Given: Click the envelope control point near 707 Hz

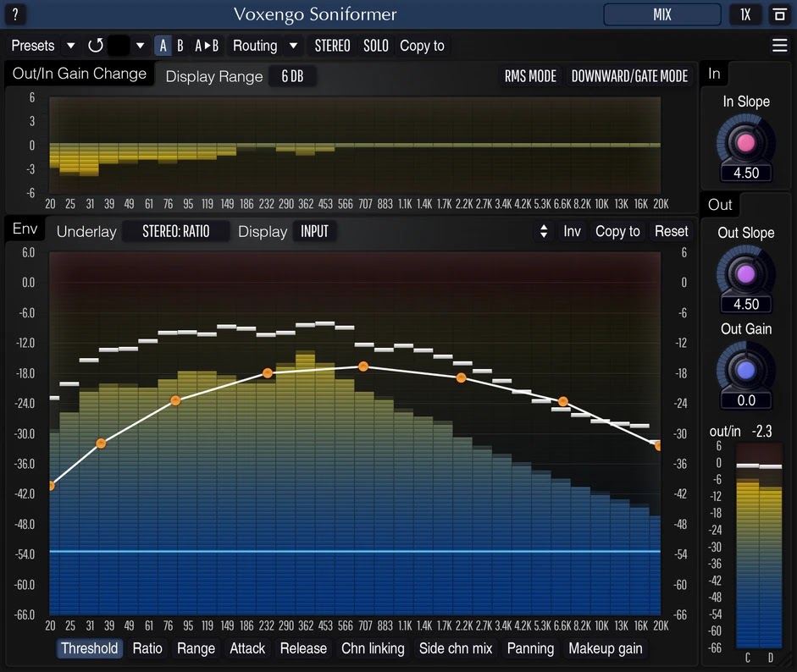Looking at the screenshot, I should 363,366.
